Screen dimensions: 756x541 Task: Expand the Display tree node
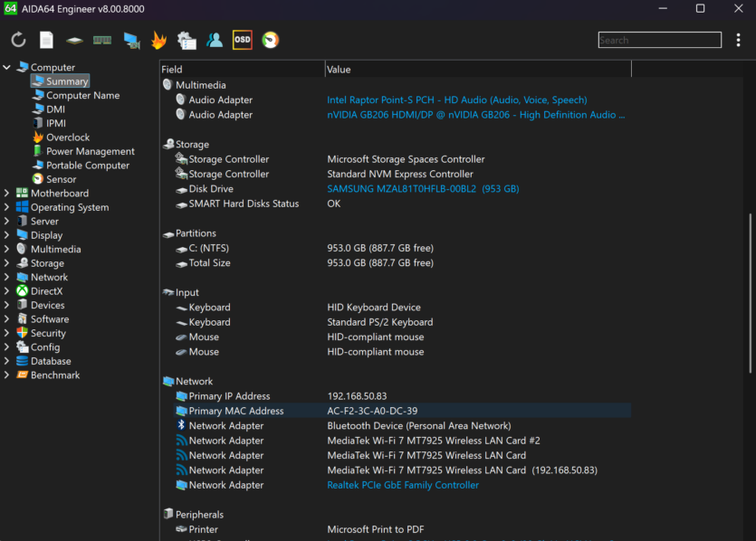click(6, 235)
